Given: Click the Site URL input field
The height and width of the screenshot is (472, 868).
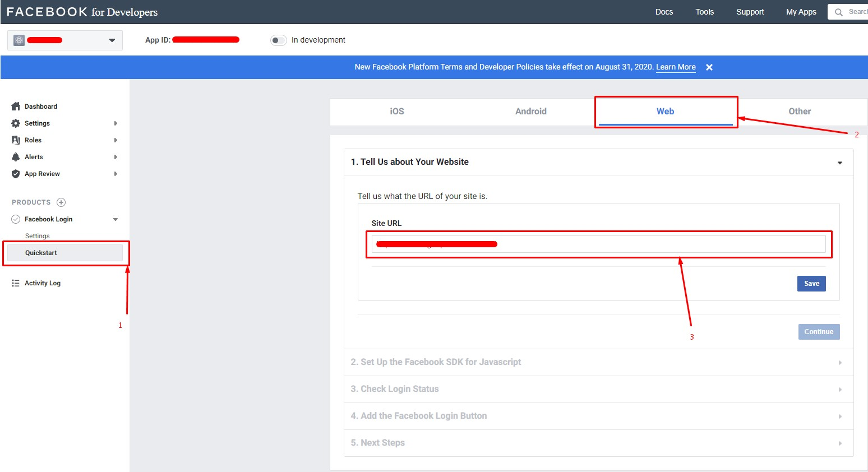Looking at the screenshot, I should [598, 244].
